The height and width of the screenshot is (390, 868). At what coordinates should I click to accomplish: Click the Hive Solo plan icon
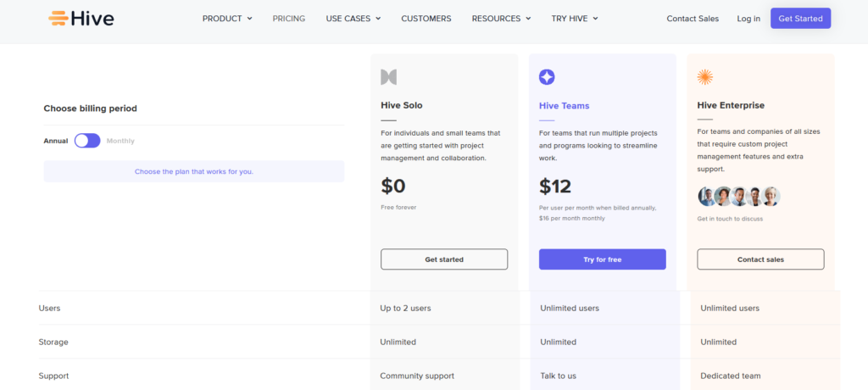click(388, 77)
